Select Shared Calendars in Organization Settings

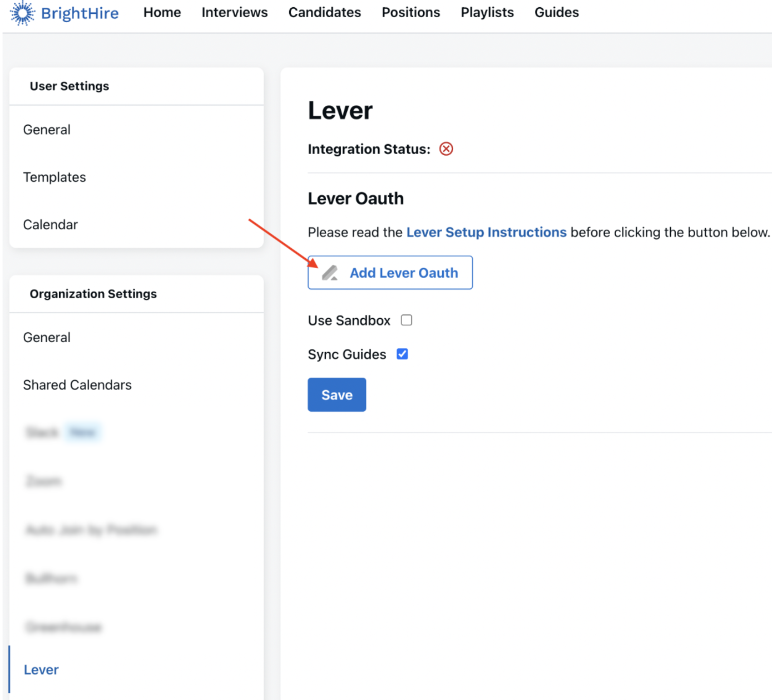tap(77, 384)
